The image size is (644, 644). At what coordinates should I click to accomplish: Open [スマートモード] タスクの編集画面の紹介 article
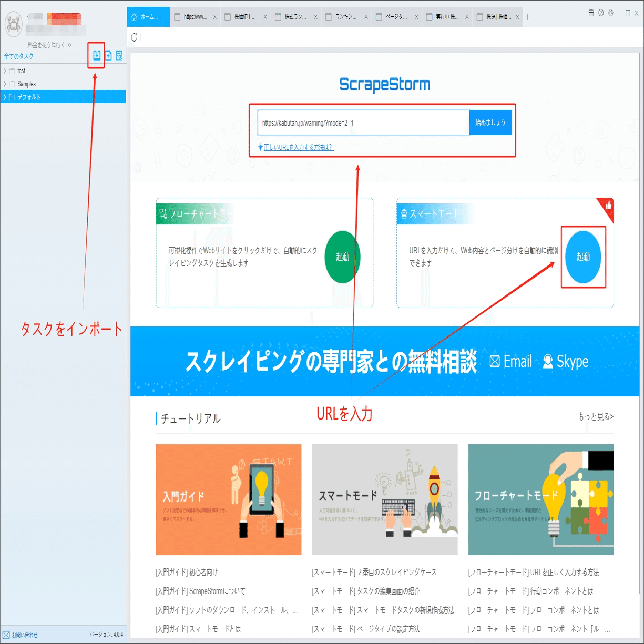(366, 591)
